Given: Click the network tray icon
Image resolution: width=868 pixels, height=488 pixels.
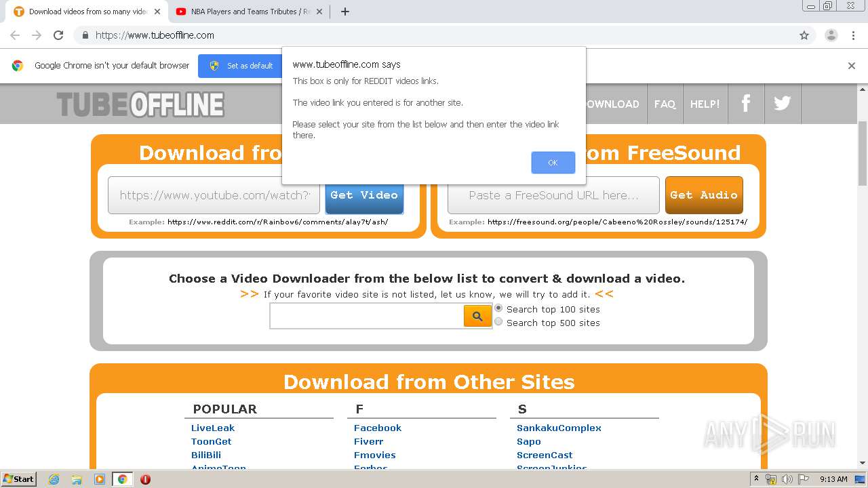Looking at the screenshot, I should (771, 479).
